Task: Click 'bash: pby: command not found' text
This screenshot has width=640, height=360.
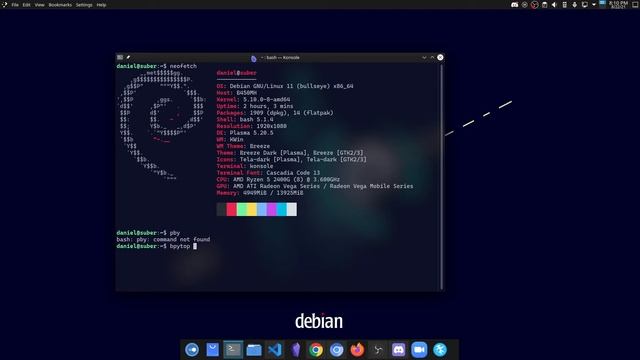Action: pyautogui.click(x=163, y=240)
